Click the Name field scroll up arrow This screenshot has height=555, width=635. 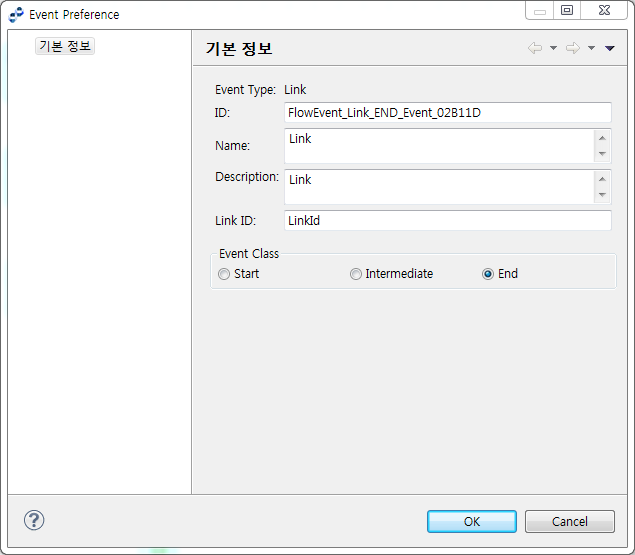(x=601, y=138)
